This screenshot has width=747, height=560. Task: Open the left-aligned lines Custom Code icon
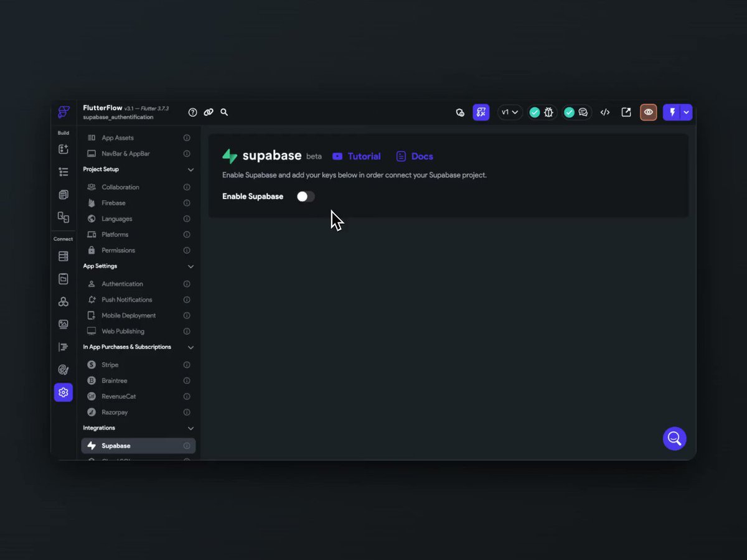(x=63, y=347)
